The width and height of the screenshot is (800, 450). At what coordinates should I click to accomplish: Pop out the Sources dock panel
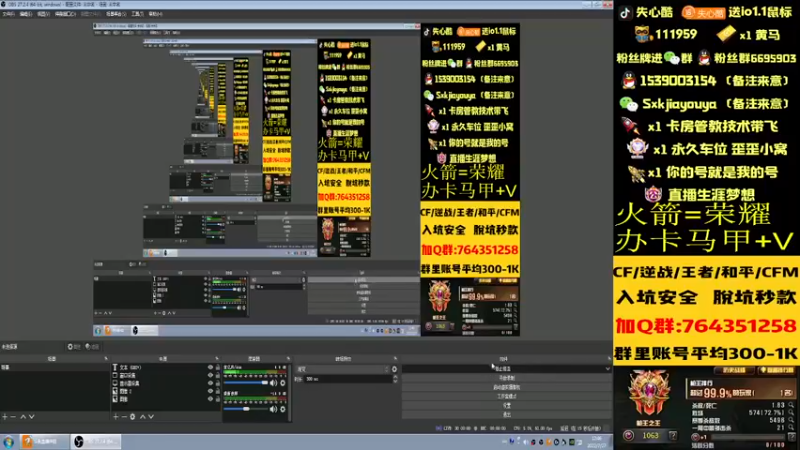[217, 359]
